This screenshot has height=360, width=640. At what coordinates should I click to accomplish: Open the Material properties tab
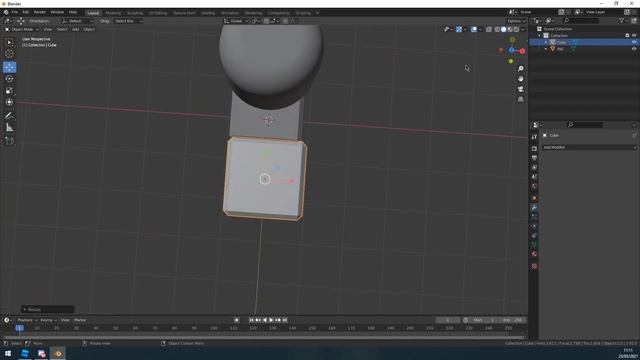coord(534,254)
